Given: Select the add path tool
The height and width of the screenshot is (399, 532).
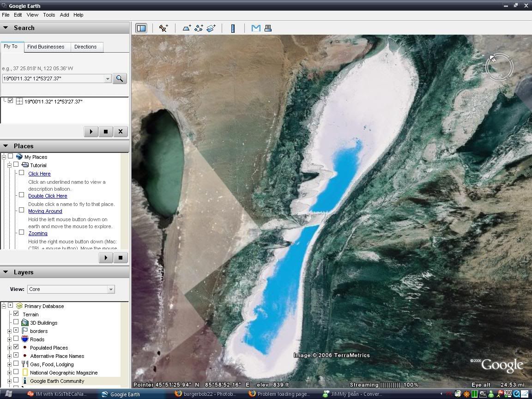Looking at the screenshot, I should 199,28.
